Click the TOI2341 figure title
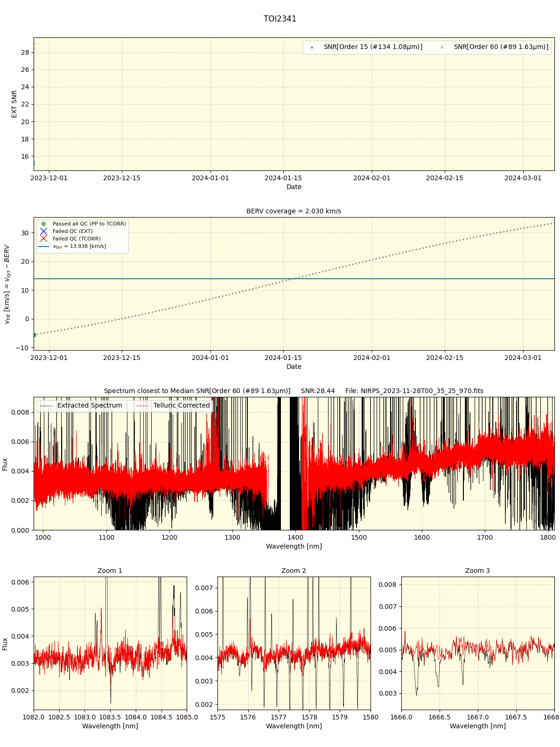The image size is (560, 747). pos(280,19)
